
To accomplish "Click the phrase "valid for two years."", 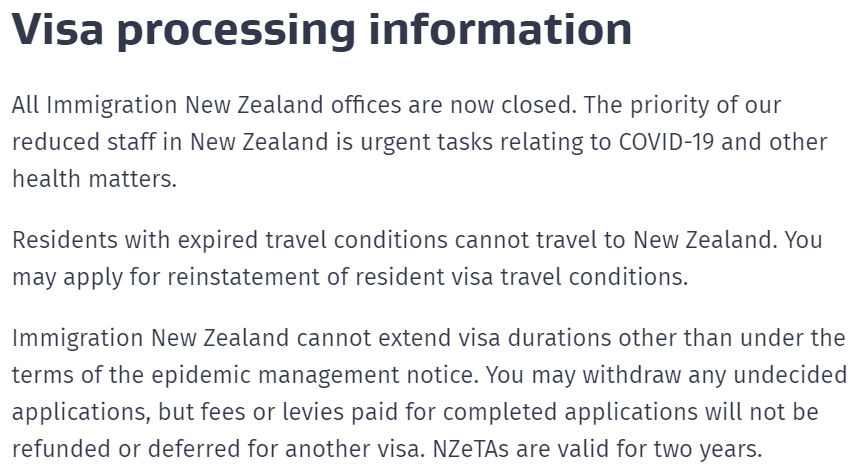I will 659,450.
